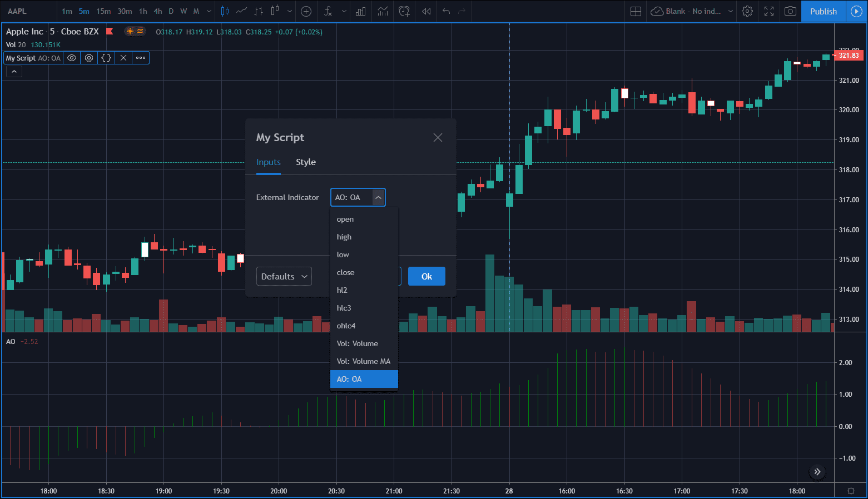The image size is (868, 499).
Task: Select the bar type candlestick icon
Action: coord(224,11)
